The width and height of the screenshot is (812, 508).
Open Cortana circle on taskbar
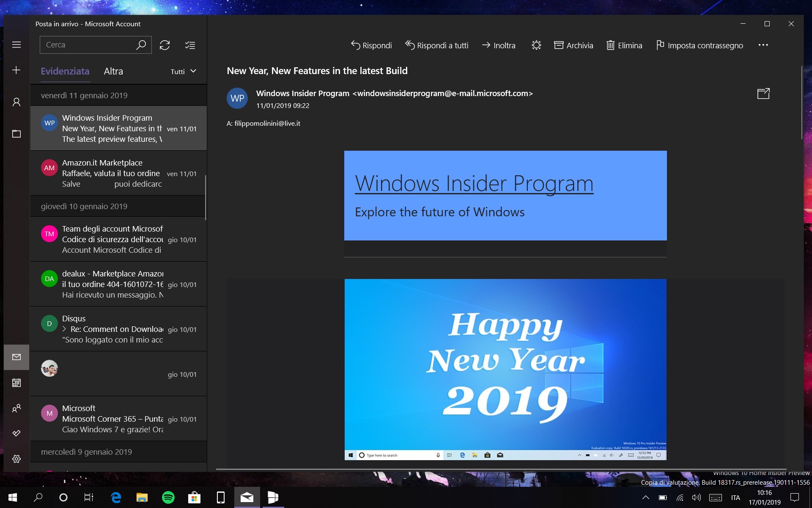click(63, 497)
